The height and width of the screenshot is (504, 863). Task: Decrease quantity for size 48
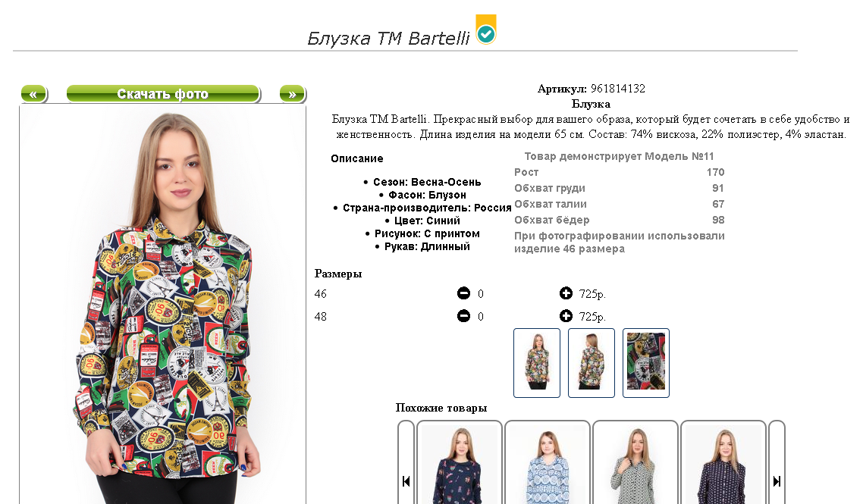coord(463,316)
